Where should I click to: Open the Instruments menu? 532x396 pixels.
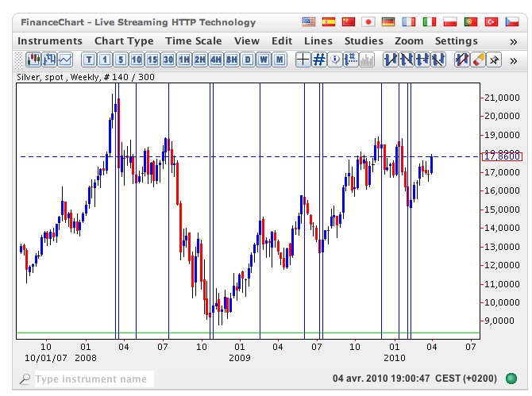pos(50,40)
